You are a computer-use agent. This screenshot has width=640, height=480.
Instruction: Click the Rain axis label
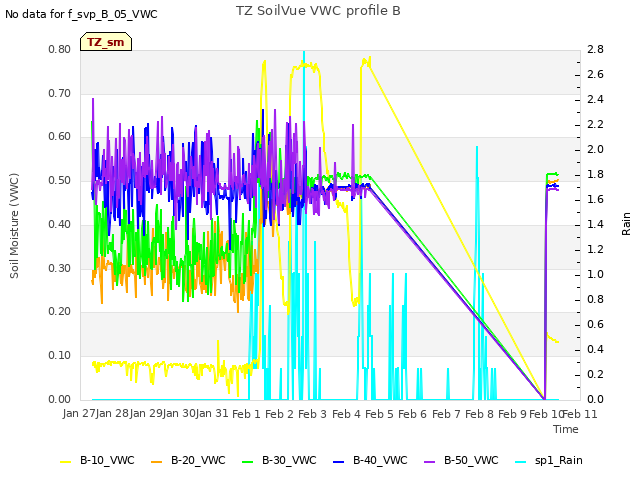coord(626,224)
